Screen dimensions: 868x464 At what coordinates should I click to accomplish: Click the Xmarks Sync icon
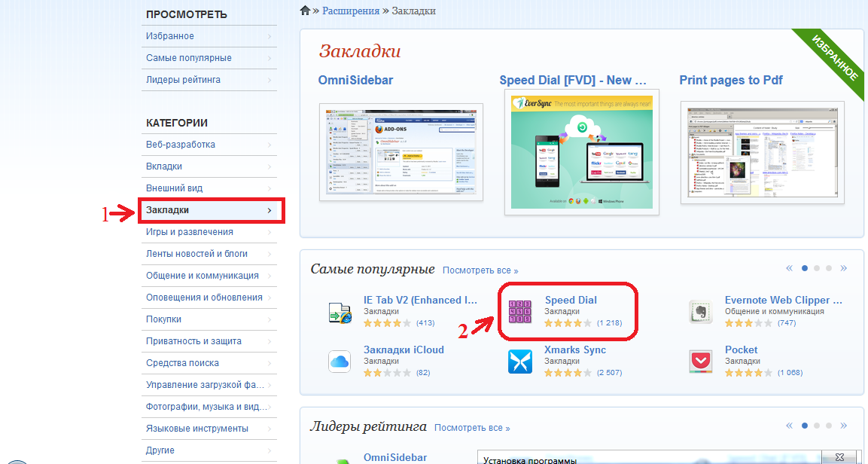(x=519, y=362)
